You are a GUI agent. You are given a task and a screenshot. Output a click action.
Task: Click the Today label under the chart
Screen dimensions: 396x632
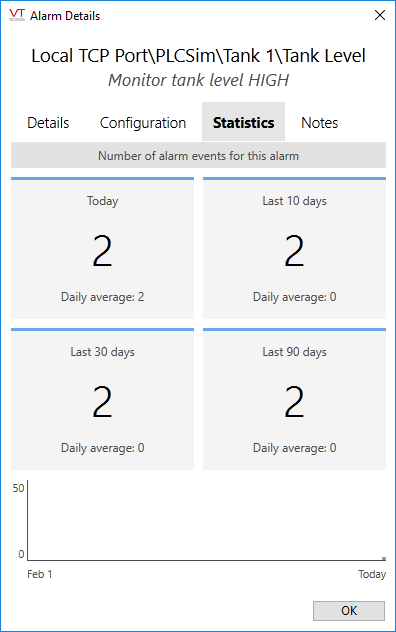tap(372, 574)
